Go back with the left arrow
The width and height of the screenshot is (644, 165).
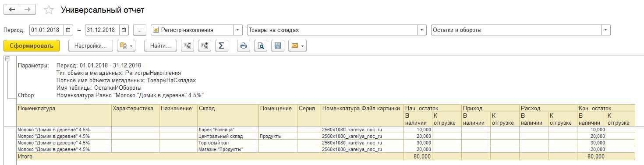point(12,10)
